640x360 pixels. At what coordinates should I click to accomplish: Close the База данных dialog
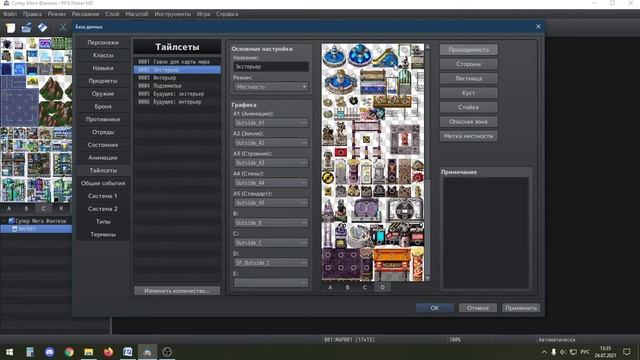click(538, 27)
